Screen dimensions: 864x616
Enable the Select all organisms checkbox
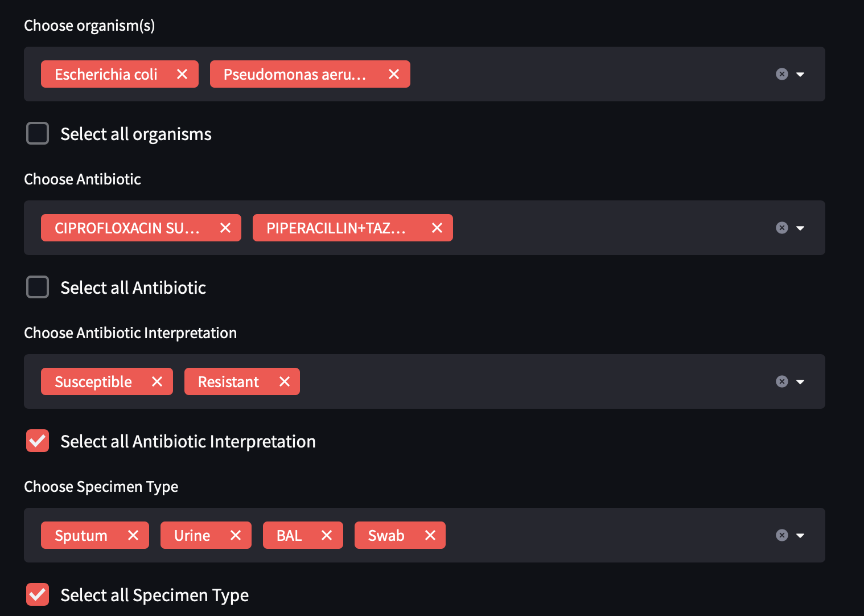coord(37,133)
